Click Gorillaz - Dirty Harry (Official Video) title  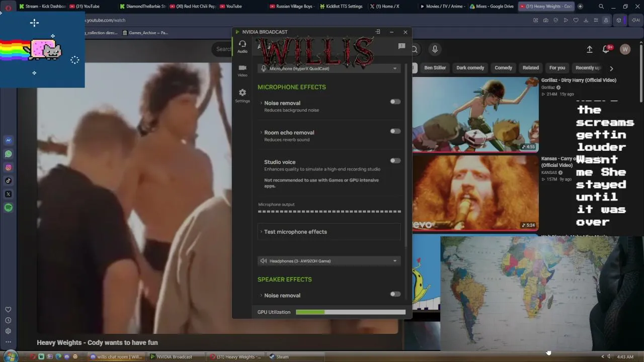pyautogui.click(x=579, y=80)
